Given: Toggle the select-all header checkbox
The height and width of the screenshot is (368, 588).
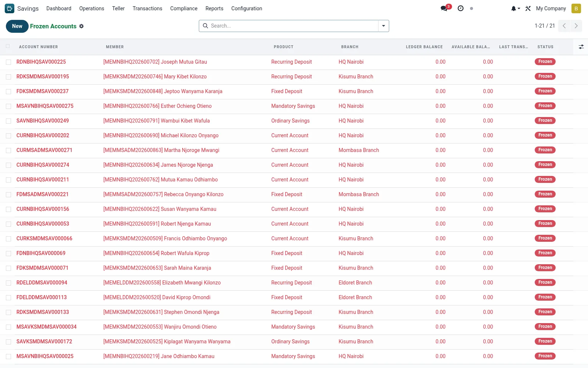Looking at the screenshot, I should [x=8, y=46].
